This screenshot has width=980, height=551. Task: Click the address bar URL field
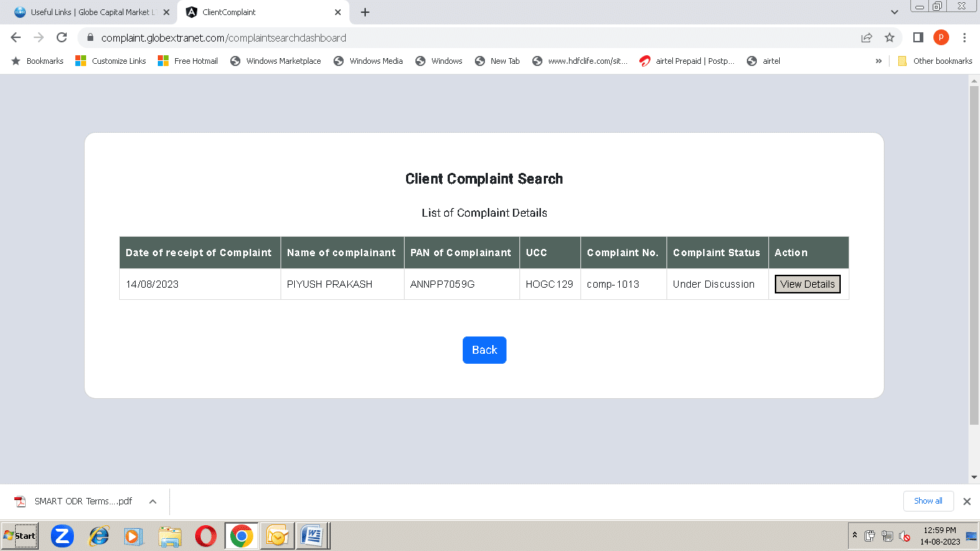tap(473, 38)
